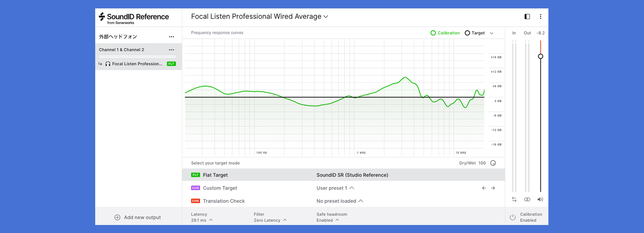Image resolution: width=644 pixels, height=233 pixels.
Task: Click the headphone icon for Focal Listen
Action: pos(108,64)
